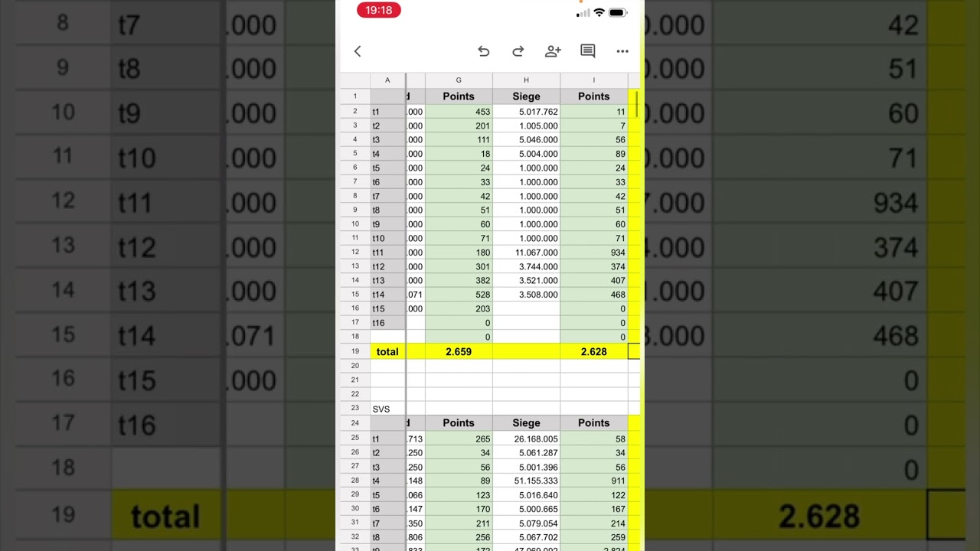The width and height of the screenshot is (980, 551).
Task: Redo the last undone edit
Action: pos(518,51)
